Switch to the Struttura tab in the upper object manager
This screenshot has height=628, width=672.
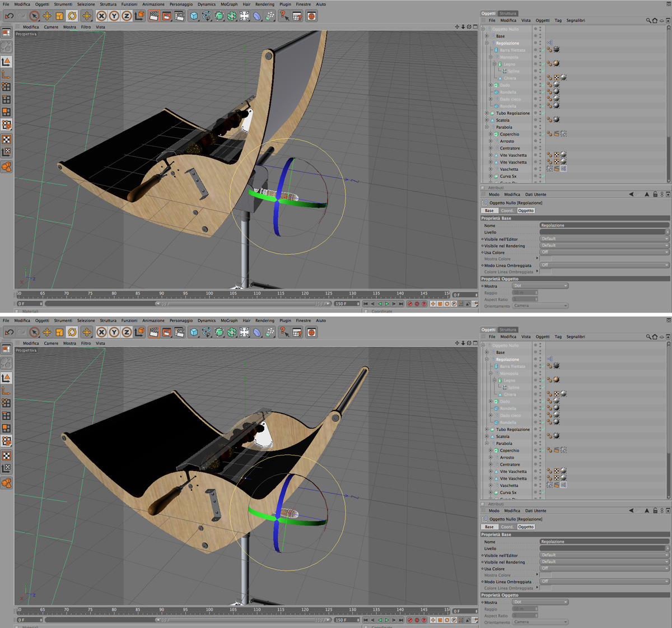pyautogui.click(x=508, y=13)
